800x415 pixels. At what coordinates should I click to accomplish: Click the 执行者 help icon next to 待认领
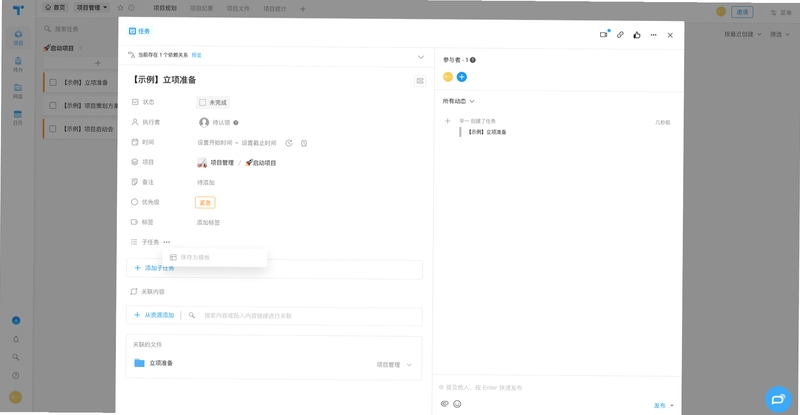click(236, 123)
